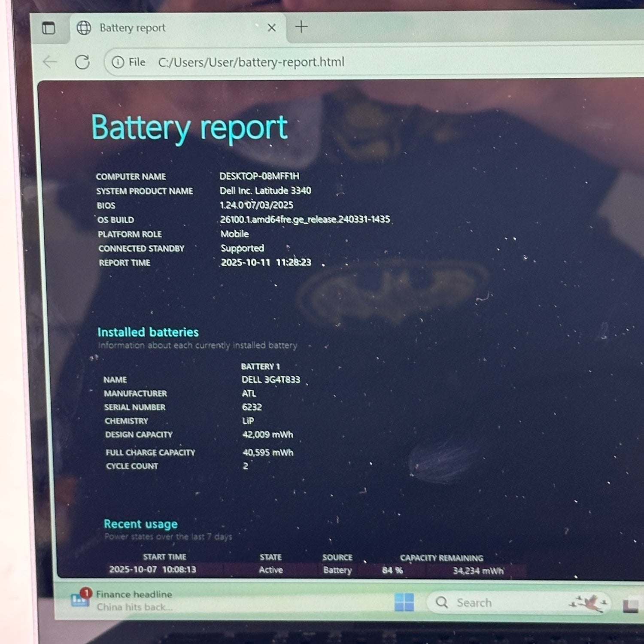
Task: Click the Installed batteries heading
Action: pyautogui.click(x=148, y=332)
